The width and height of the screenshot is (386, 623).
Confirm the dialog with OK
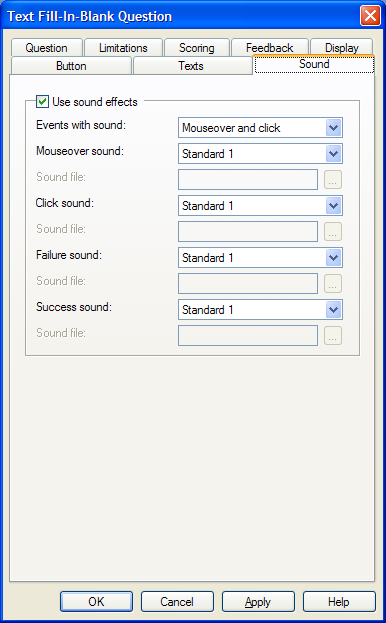(96, 602)
